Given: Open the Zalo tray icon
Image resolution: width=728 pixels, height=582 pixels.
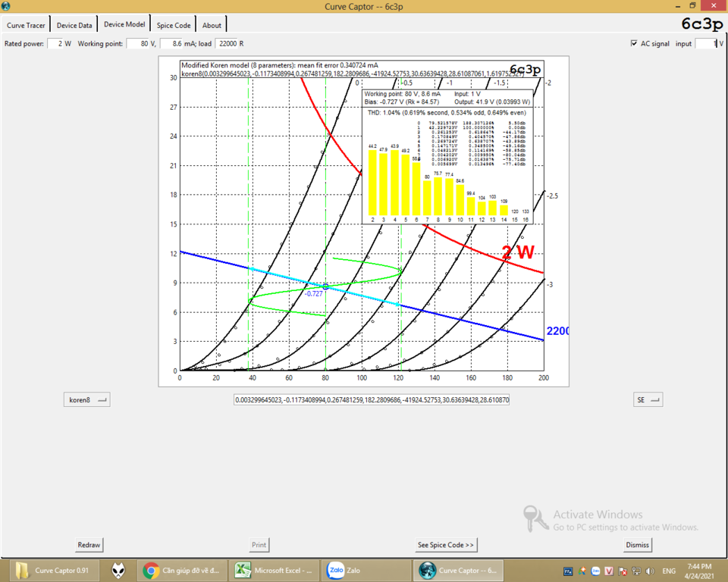Looking at the screenshot, I should click(x=595, y=571).
